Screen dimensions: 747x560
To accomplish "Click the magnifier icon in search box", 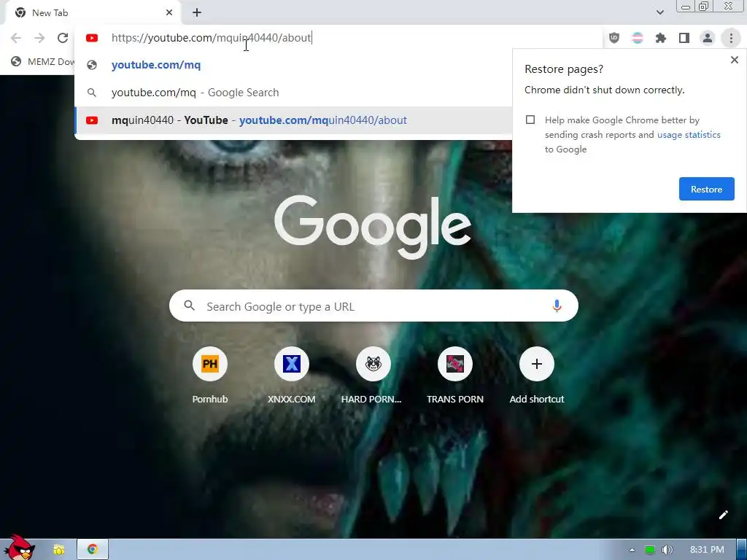I will [189, 306].
